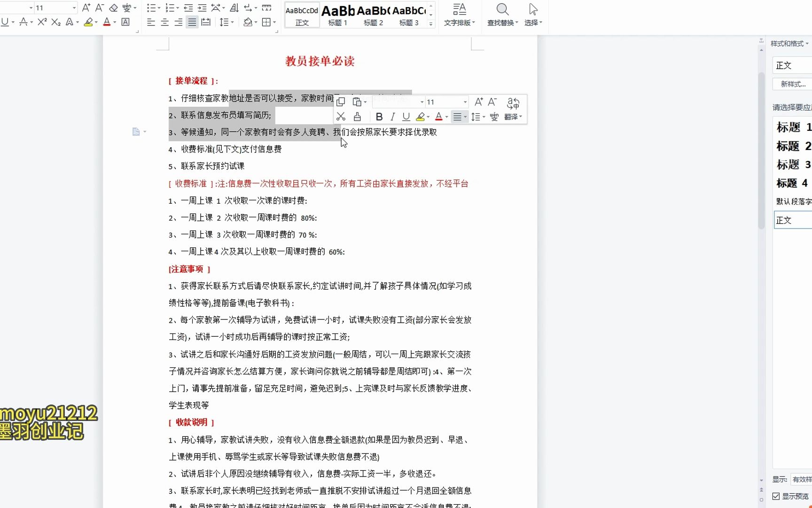
Task: Toggle underline on floating toolbar
Action: (x=406, y=117)
